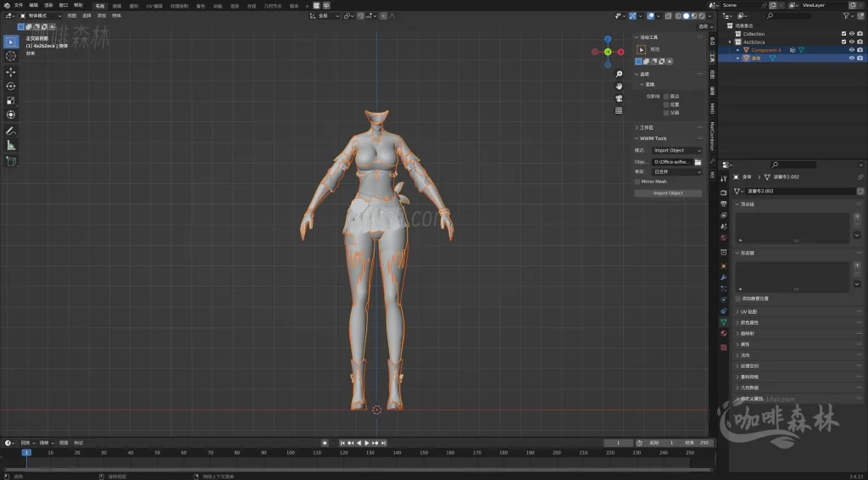This screenshot has height=480, width=868.
Task: Open the transform orientation dropdown (全局)
Action: coord(325,16)
